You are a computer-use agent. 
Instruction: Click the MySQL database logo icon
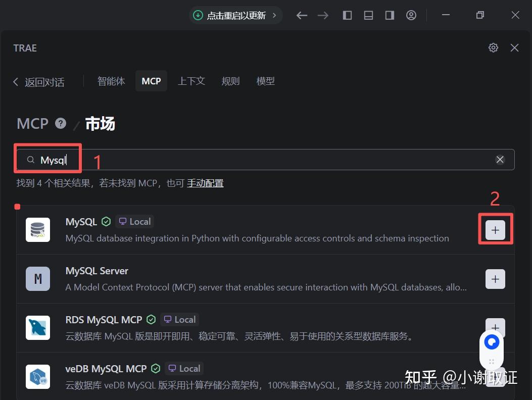(38, 229)
